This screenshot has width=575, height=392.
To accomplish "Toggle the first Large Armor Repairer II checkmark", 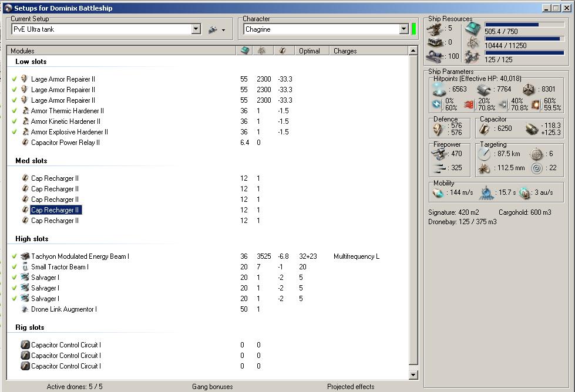I will pyautogui.click(x=14, y=79).
